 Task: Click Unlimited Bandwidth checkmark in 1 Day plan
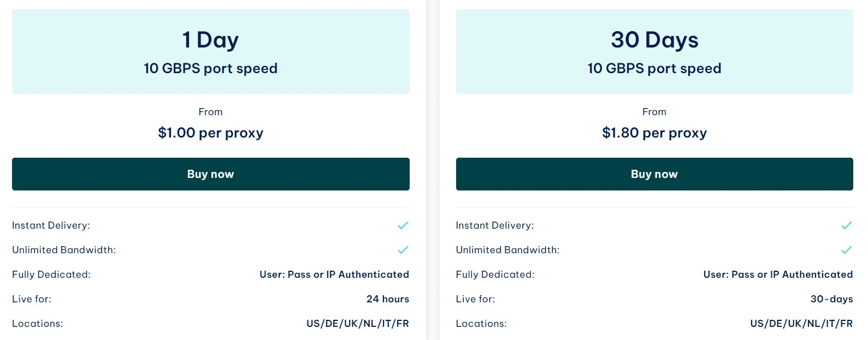[x=403, y=250]
